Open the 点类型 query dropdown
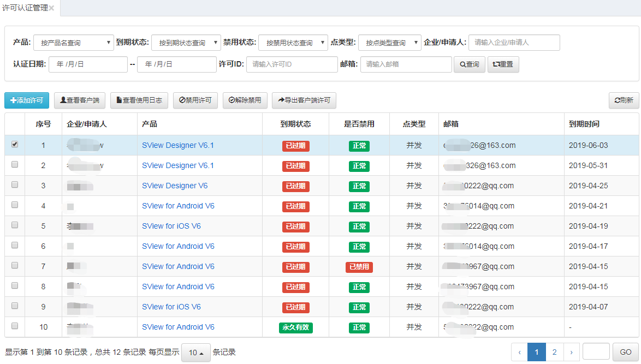The width and height of the screenshot is (641, 364). (390, 43)
